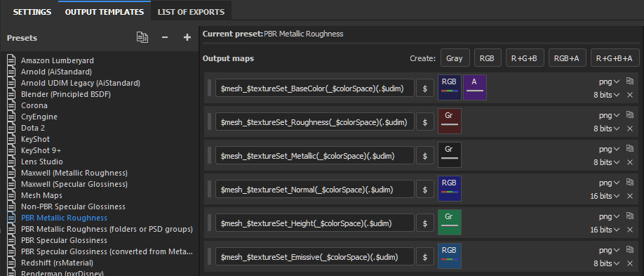644x276 pixels.
Task: Delete the Height output map
Action: (630, 230)
